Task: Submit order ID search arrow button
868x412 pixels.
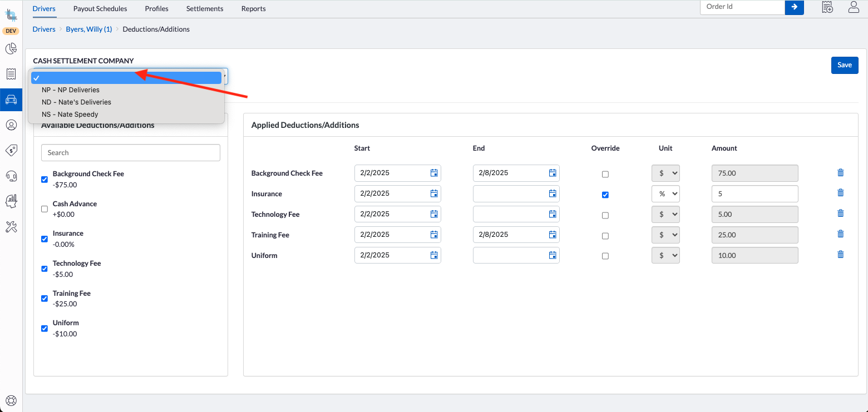Action: pos(794,7)
